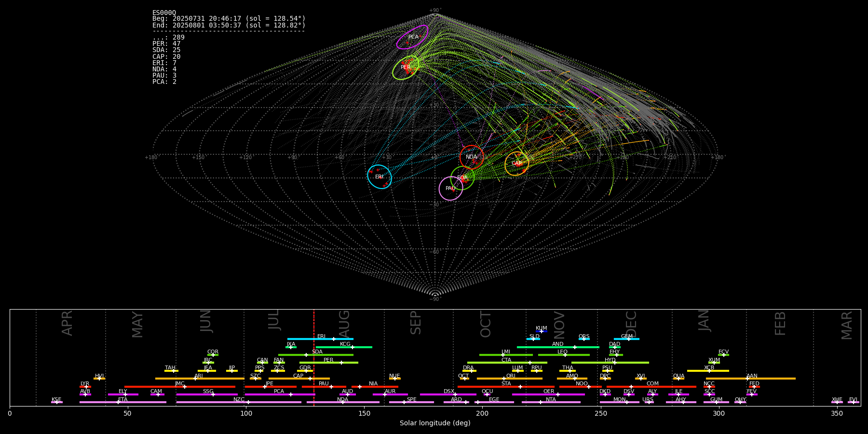The image size is (868, 434).
Task: Click the ORS shower label in timeline
Action: coord(584,337)
